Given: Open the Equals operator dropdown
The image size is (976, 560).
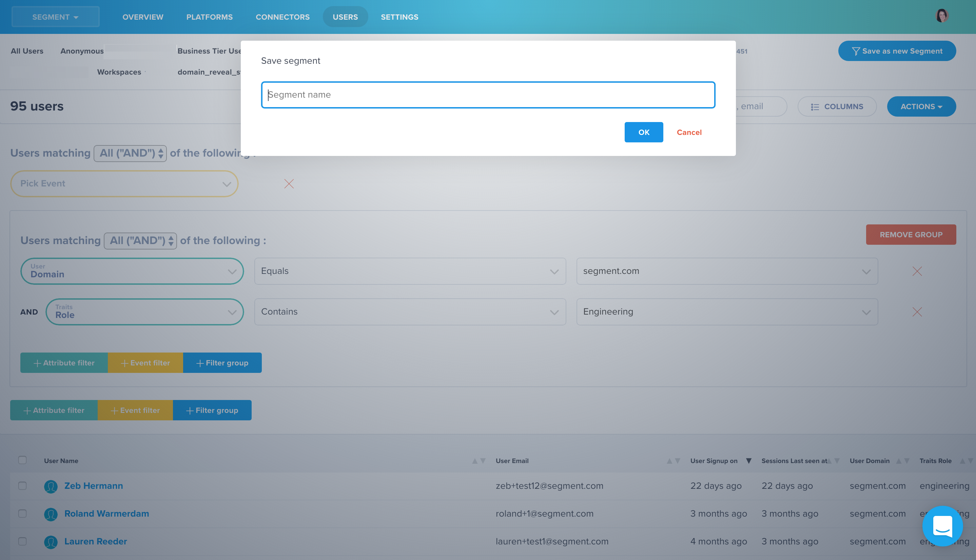Looking at the screenshot, I should pyautogui.click(x=410, y=271).
